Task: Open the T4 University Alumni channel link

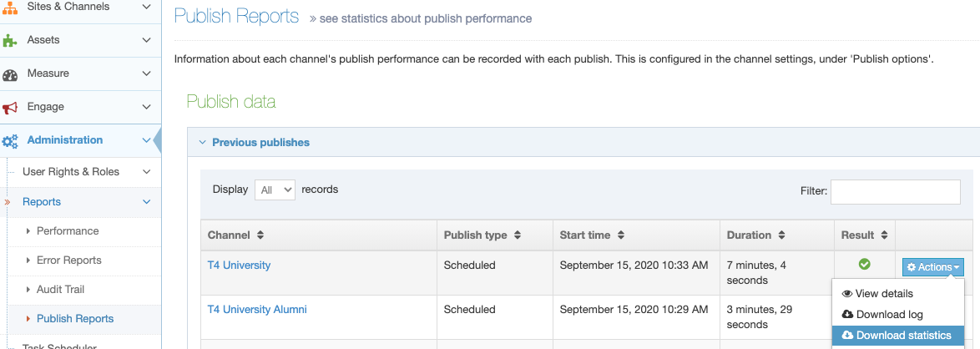Action: click(257, 310)
